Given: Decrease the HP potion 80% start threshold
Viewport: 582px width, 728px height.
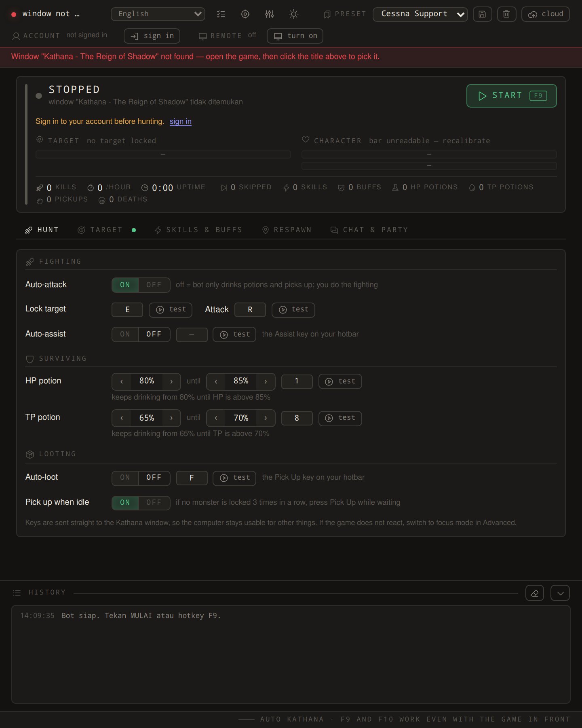Looking at the screenshot, I should coord(122,381).
